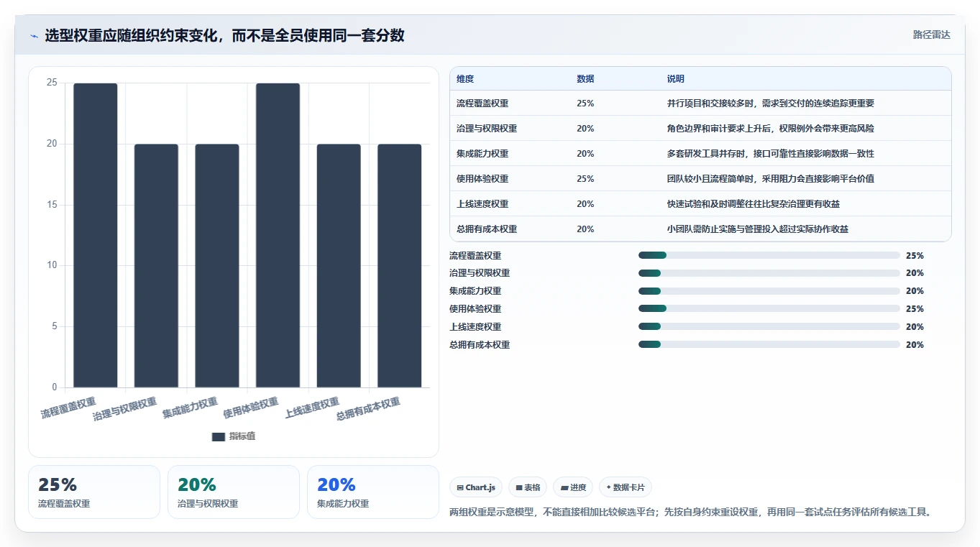980x547 pixels.
Task: Click the 总拥有成本权重 chart axis label
Action: click(x=368, y=409)
